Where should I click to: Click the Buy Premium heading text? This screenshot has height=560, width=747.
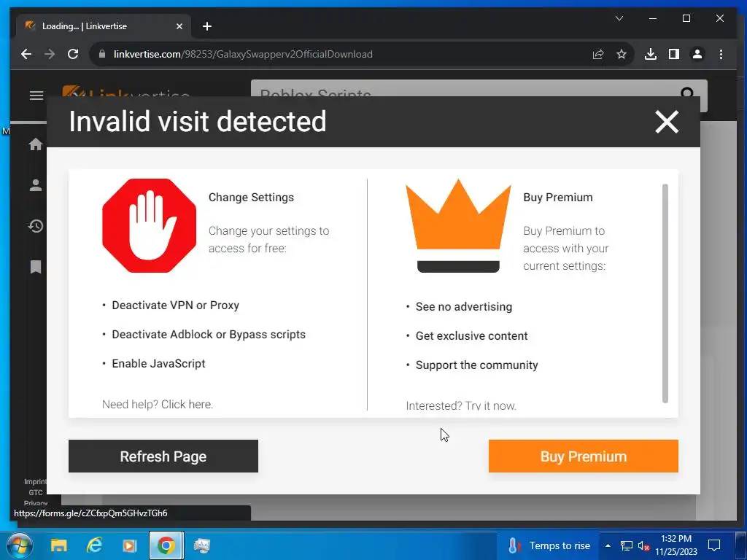coord(558,197)
